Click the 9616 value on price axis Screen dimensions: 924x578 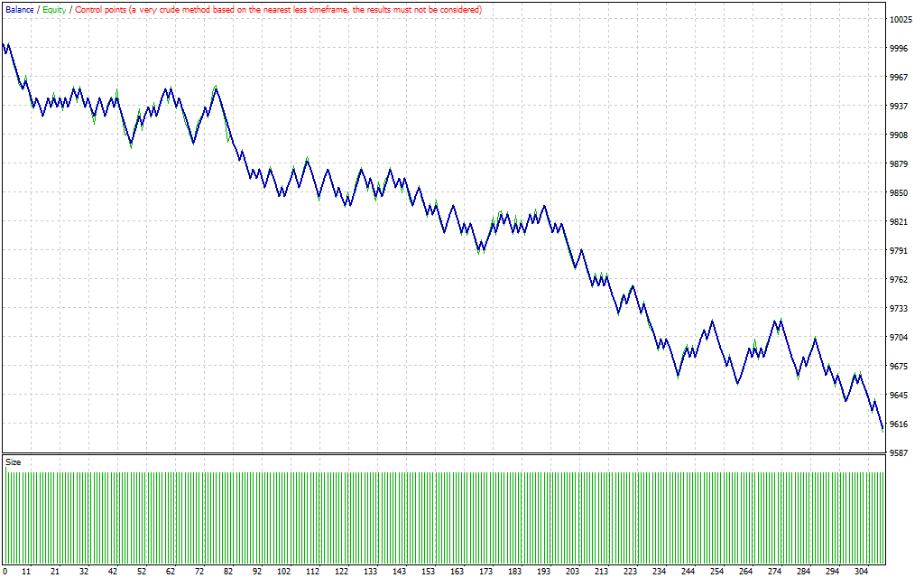point(899,424)
